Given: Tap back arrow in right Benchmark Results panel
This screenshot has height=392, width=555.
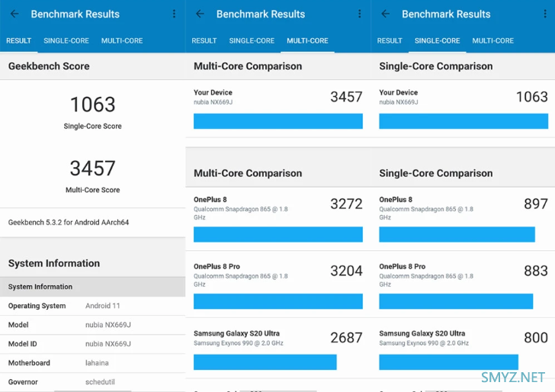Looking at the screenshot, I should 386,14.
